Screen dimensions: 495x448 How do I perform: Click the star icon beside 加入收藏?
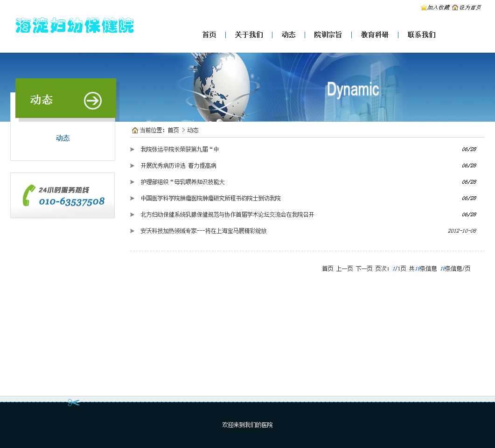tap(424, 7)
